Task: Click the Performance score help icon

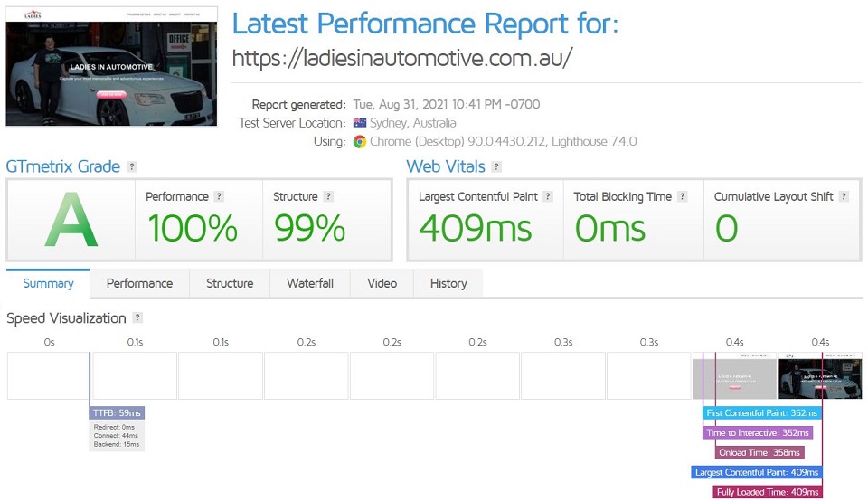Action: click(x=219, y=196)
